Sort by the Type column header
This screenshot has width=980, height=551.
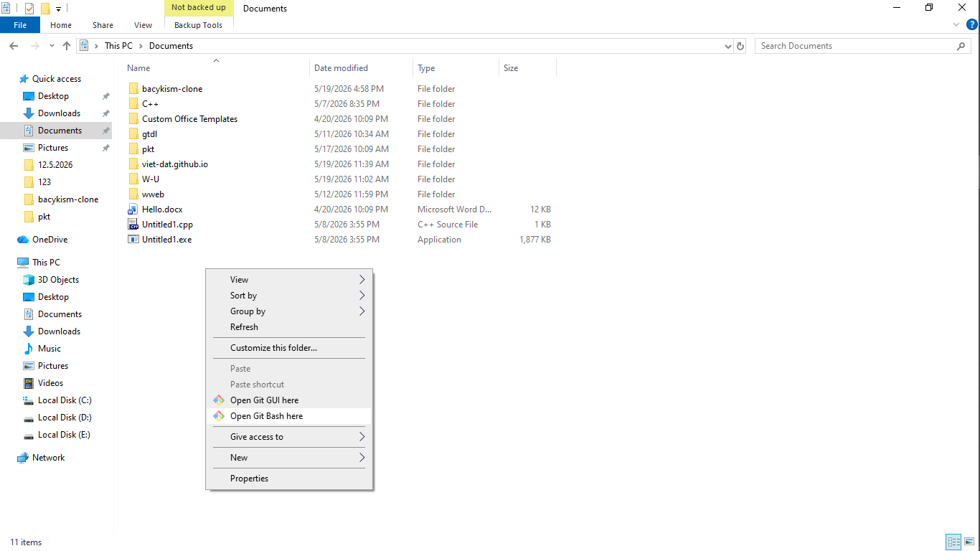[x=456, y=68]
